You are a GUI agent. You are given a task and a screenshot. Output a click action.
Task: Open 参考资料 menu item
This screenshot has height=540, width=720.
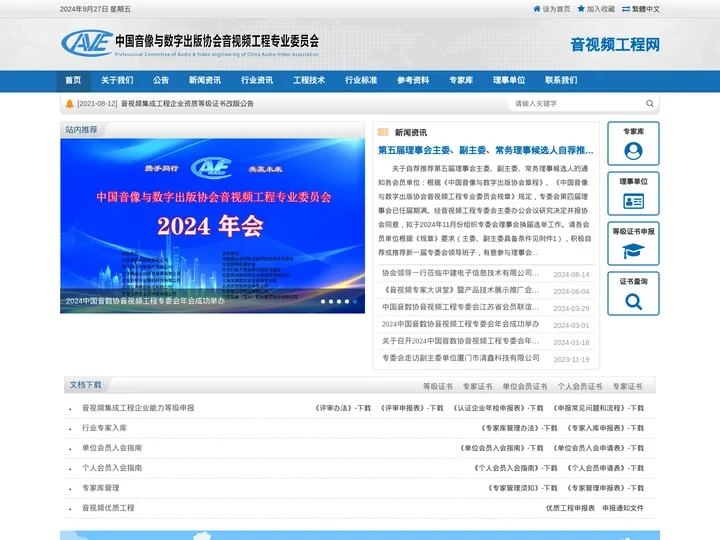413,80
